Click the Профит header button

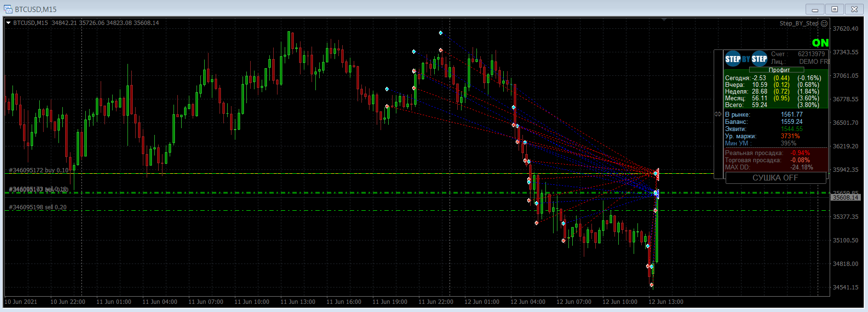click(x=779, y=70)
